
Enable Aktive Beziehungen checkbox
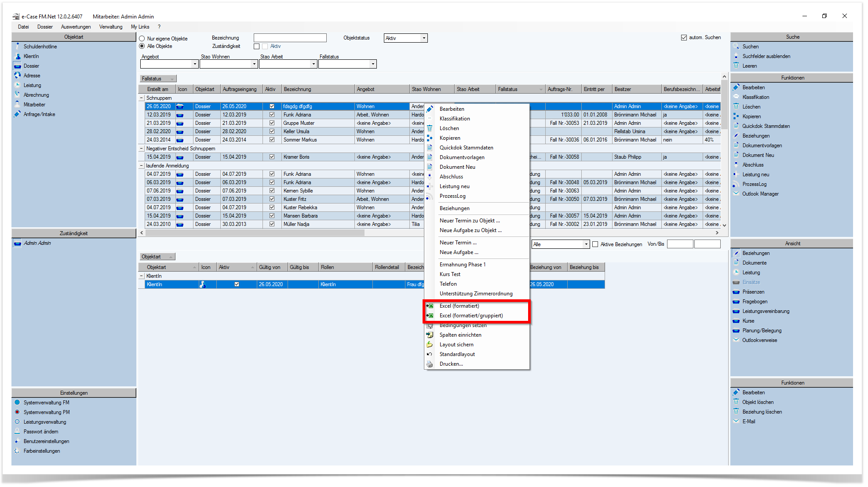[595, 244]
